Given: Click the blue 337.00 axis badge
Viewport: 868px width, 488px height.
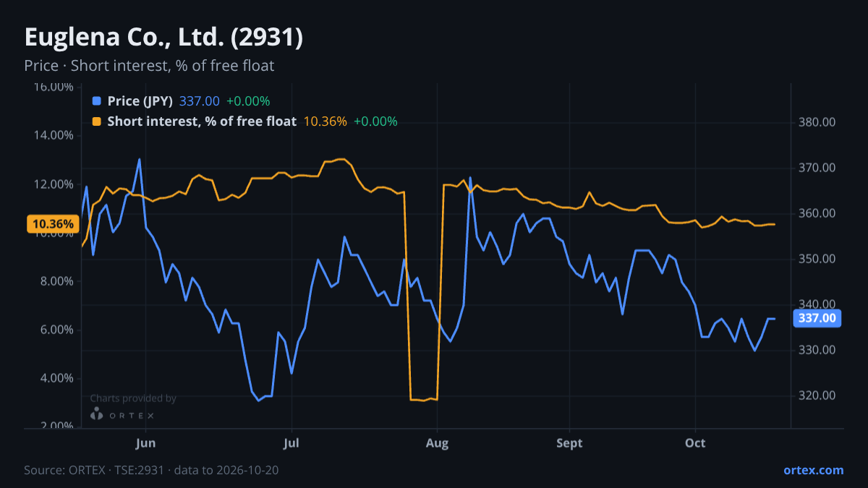Looking at the screenshot, I should pos(817,318).
